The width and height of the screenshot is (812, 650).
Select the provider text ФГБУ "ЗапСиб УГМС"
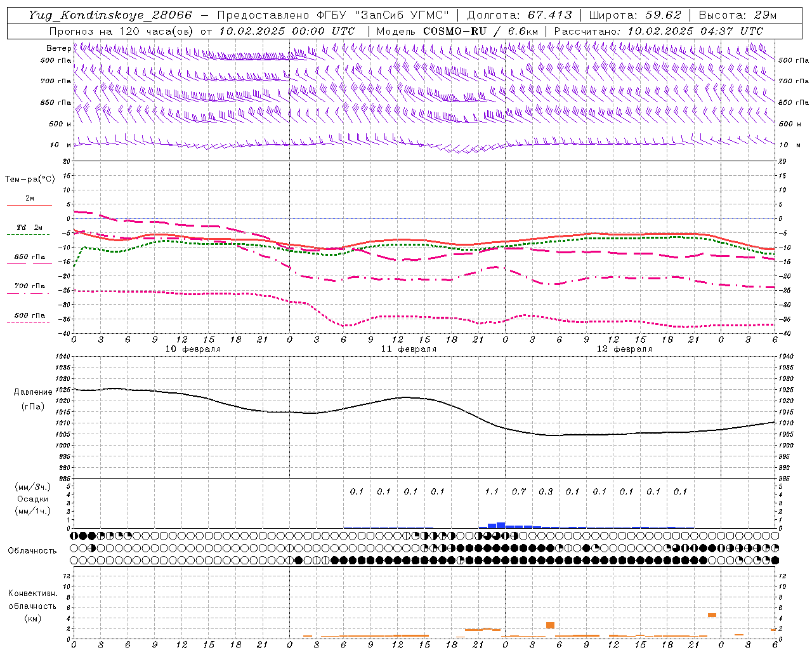[x=383, y=15]
